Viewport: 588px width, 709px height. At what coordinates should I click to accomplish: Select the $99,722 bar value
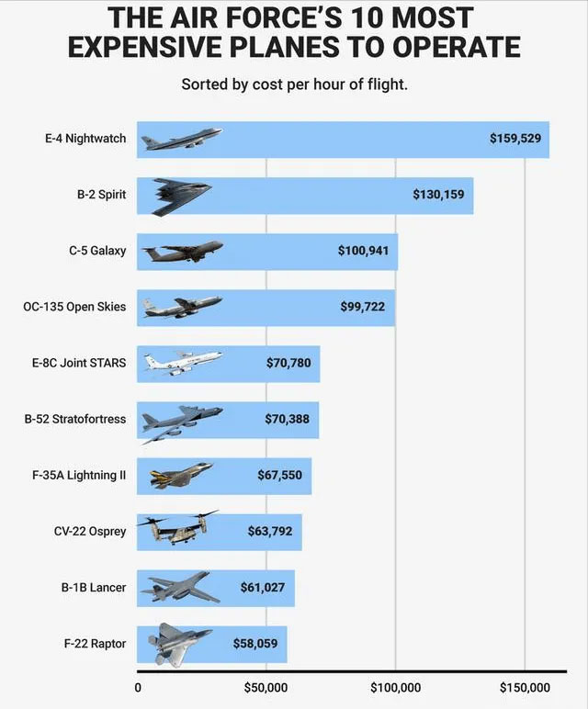click(x=363, y=307)
